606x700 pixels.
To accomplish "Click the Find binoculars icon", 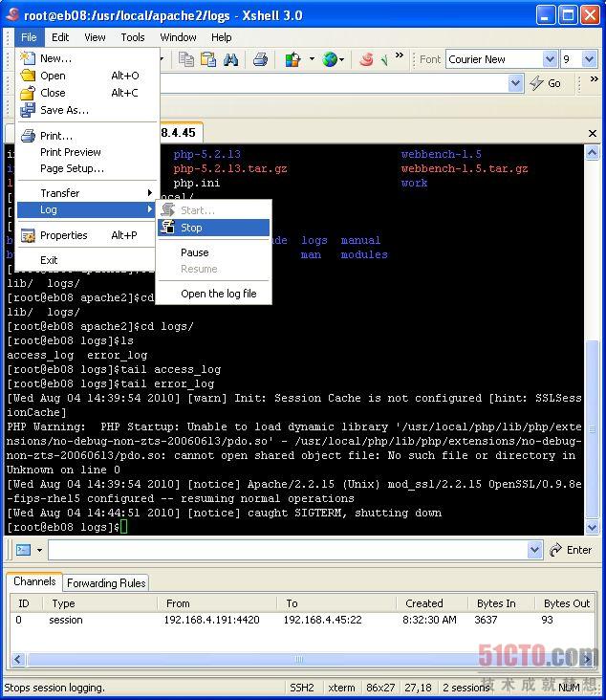I will click(230, 59).
